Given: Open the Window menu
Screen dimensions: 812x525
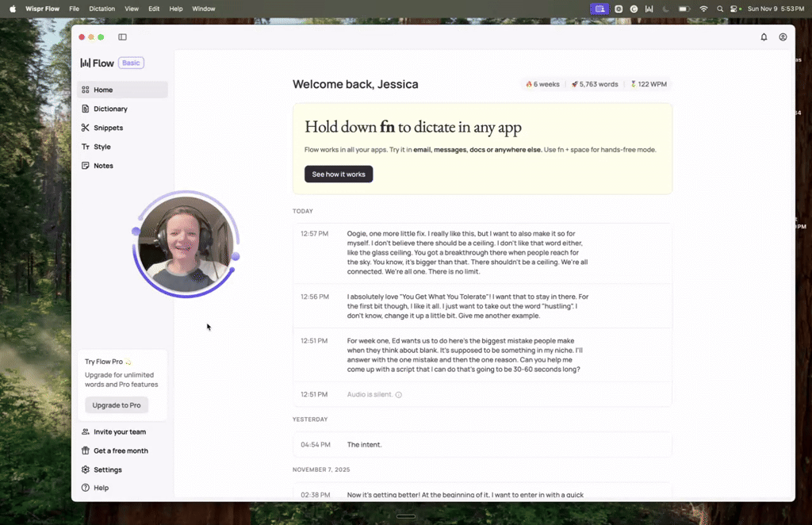Looking at the screenshot, I should (x=204, y=9).
